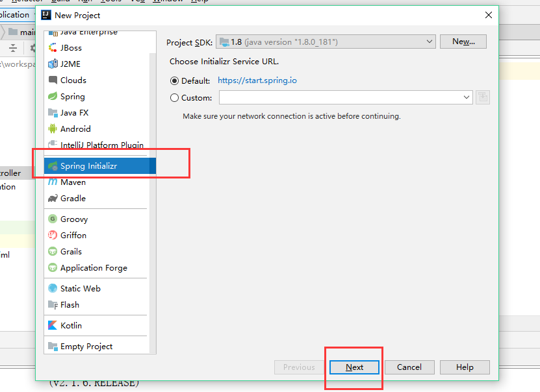Click the collapse-all icon in background toolbar
This screenshot has height=392, width=540.
(13, 48)
